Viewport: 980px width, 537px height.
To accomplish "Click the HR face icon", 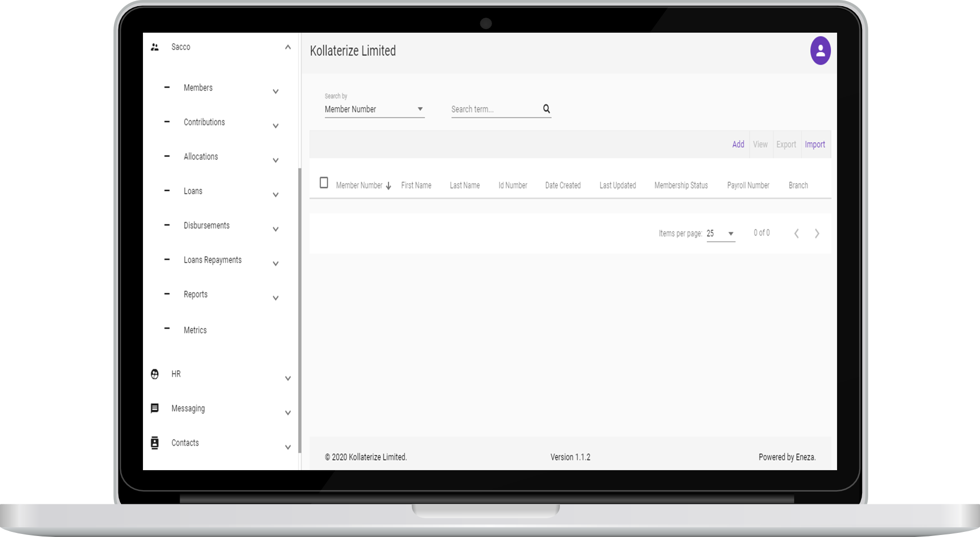I will click(x=155, y=374).
